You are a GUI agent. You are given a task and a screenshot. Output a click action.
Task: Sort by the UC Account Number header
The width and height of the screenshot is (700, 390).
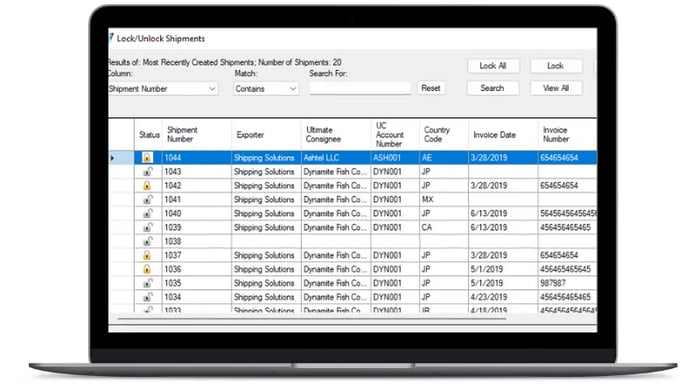pyautogui.click(x=395, y=134)
